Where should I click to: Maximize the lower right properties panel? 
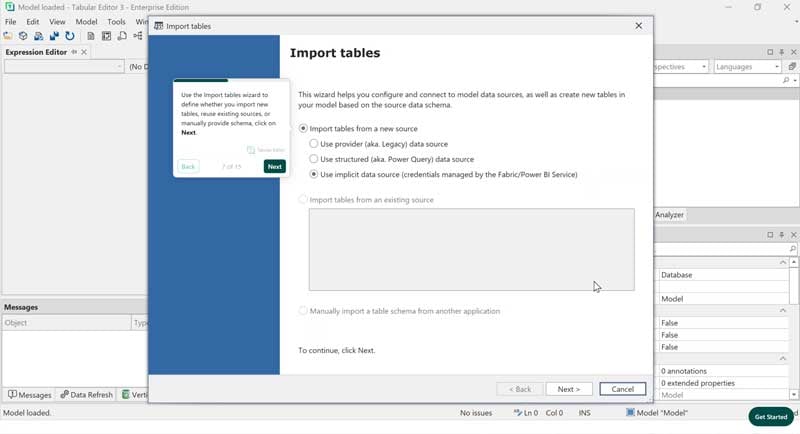(x=770, y=235)
